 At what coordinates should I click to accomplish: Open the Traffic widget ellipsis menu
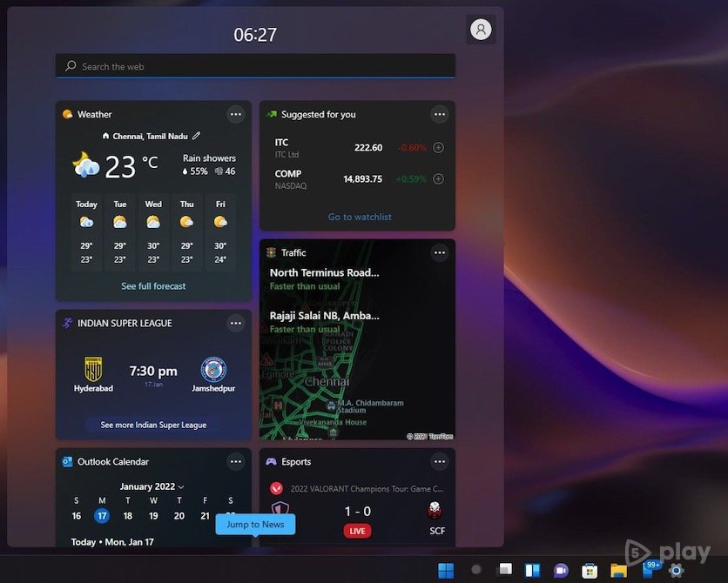[x=439, y=252]
